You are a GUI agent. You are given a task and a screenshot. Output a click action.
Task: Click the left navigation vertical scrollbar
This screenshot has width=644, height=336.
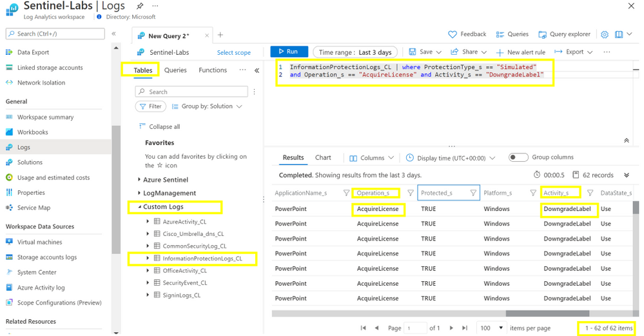pyautogui.click(x=116, y=190)
